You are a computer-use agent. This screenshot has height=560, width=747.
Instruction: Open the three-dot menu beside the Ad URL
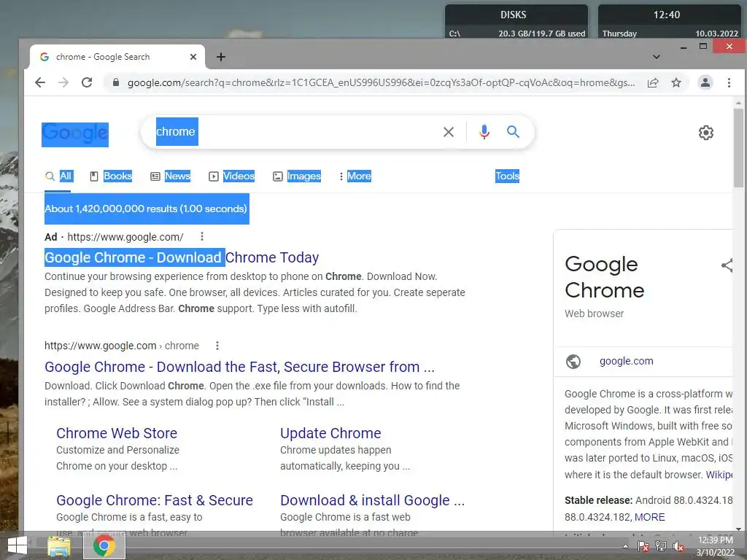point(202,237)
